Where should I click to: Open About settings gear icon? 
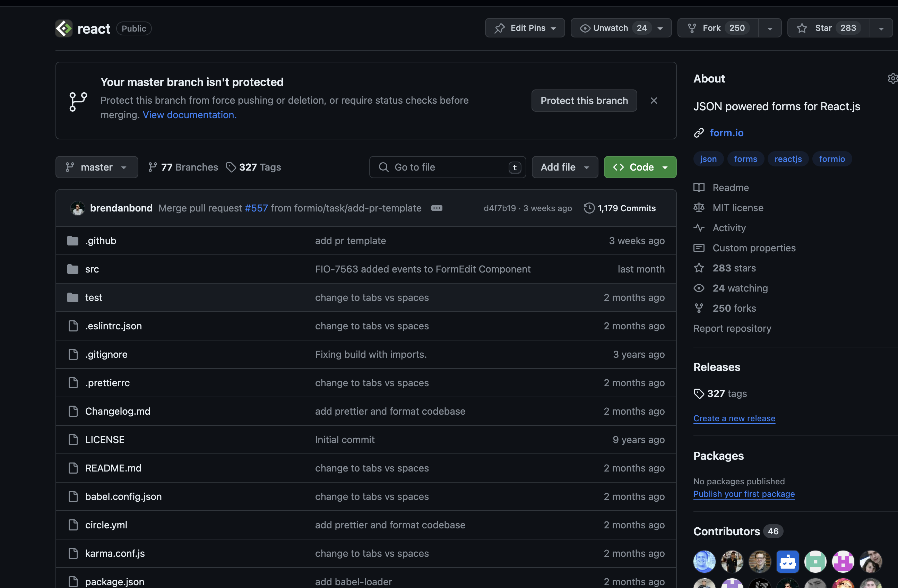tap(892, 78)
